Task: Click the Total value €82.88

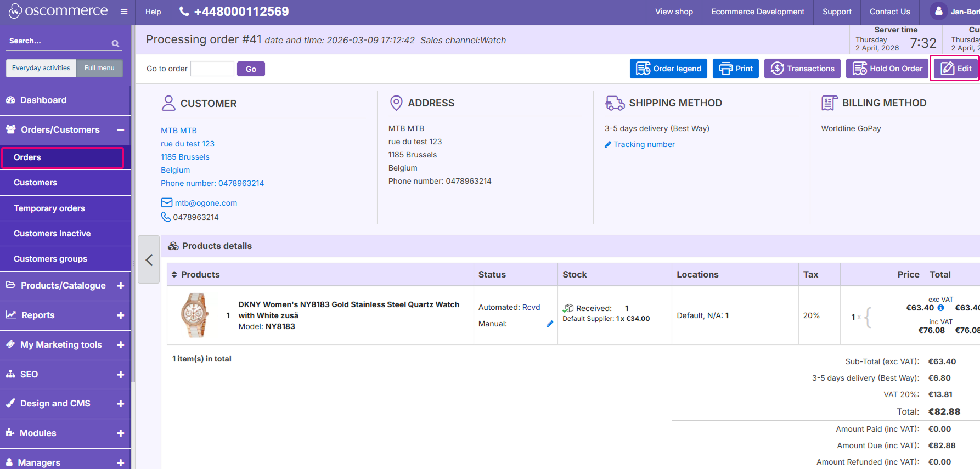Action: (944, 411)
